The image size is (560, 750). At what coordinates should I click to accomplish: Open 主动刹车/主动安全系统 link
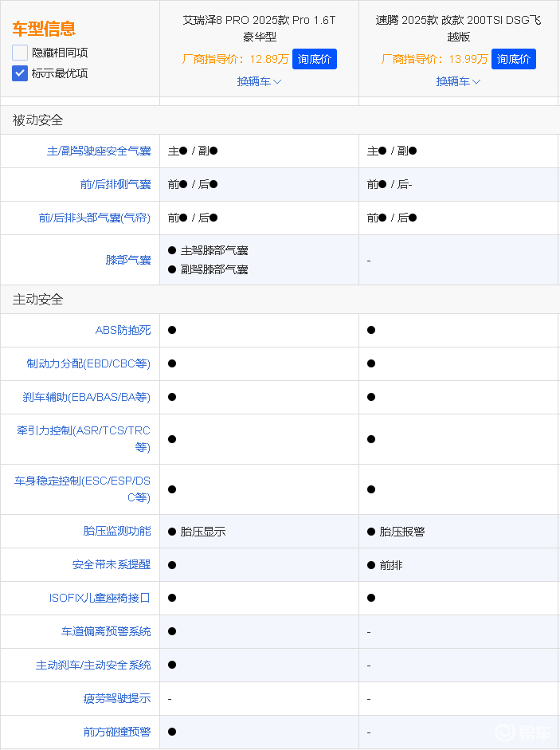click(x=93, y=665)
